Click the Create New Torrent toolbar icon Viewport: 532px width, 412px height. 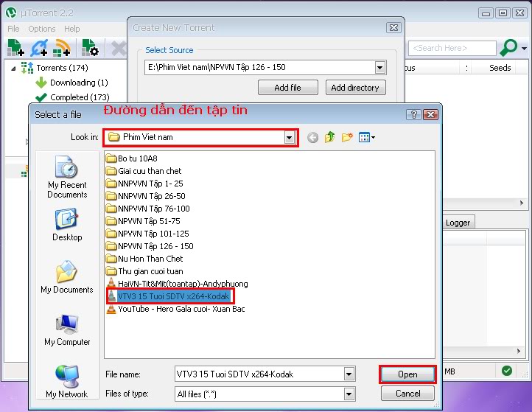click(90, 48)
